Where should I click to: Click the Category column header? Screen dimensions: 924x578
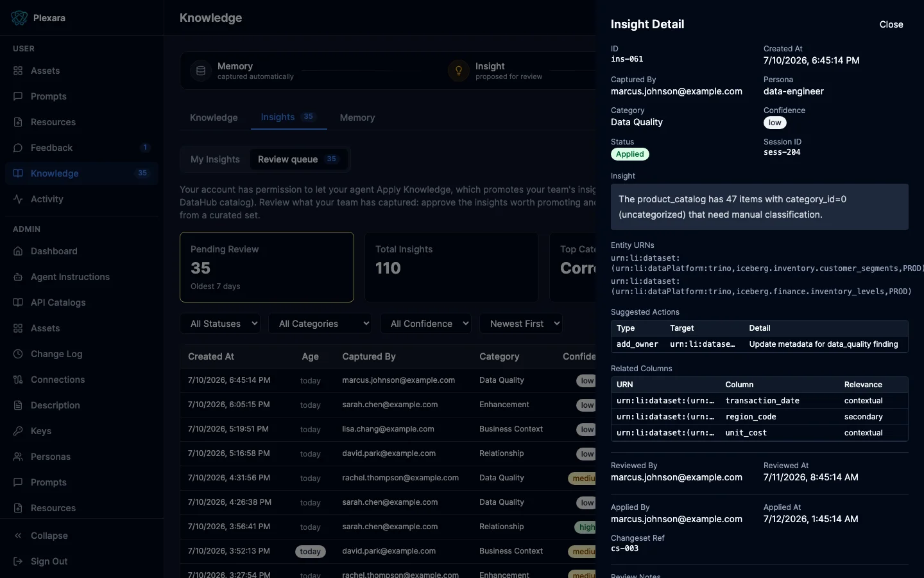499,356
